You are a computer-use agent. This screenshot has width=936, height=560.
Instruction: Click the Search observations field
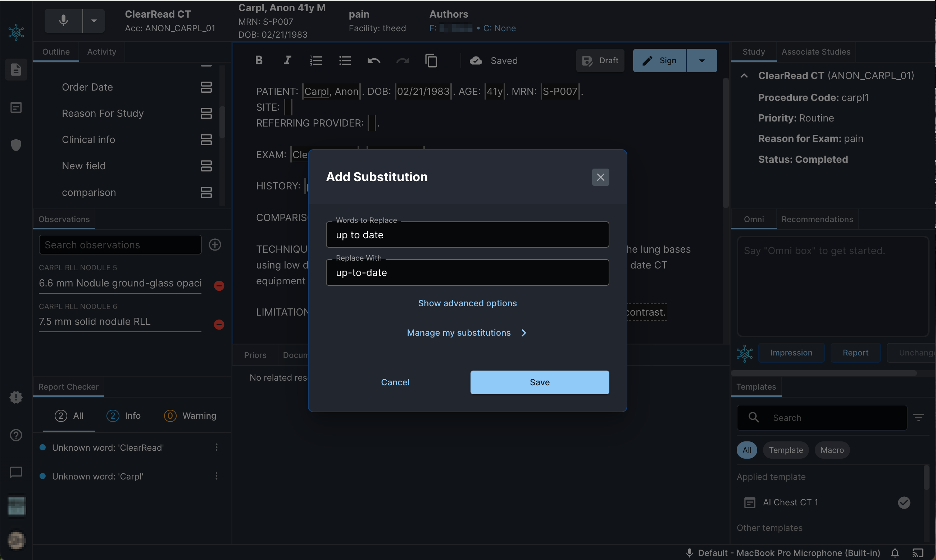[120, 244]
